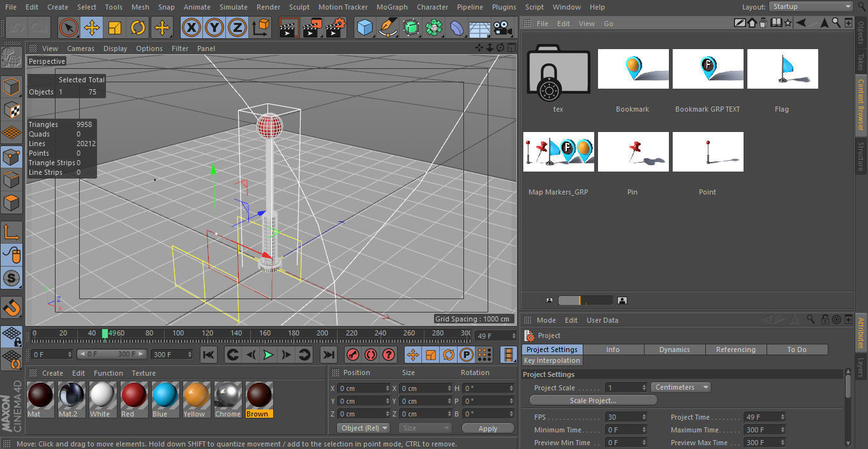Go to start of timeline
This screenshot has height=449, width=868.
209,355
